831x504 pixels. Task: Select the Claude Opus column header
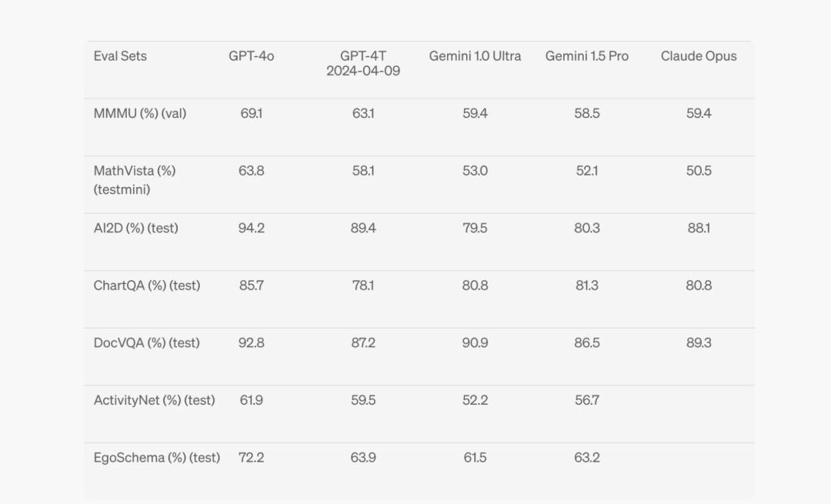(x=699, y=56)
